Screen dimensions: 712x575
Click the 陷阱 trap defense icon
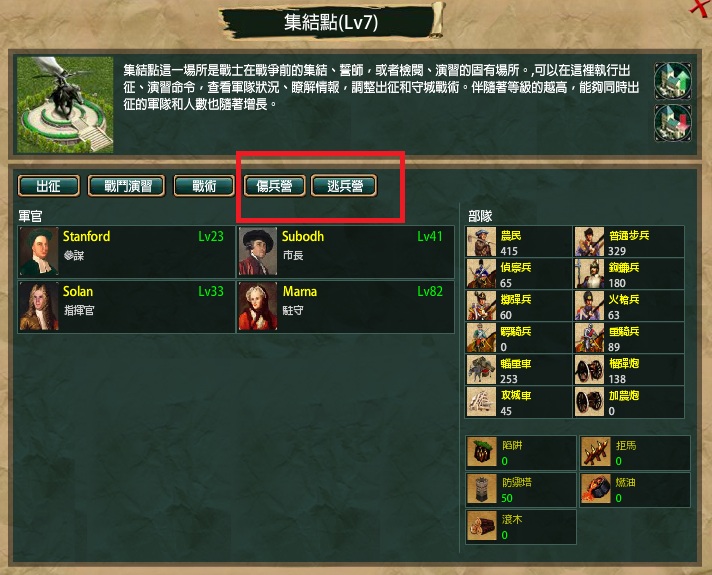482,452
